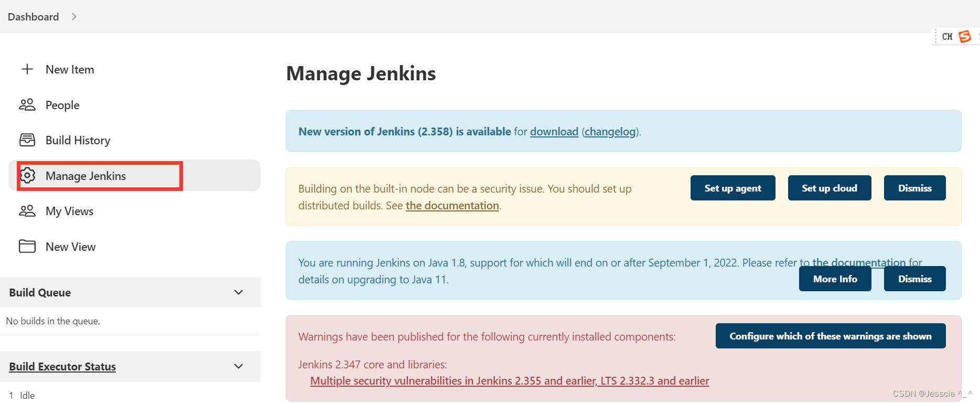Viewport: 980px width, 403px height.
Task: Click the plus icon beside New Item
Action: tap(27, 69)
